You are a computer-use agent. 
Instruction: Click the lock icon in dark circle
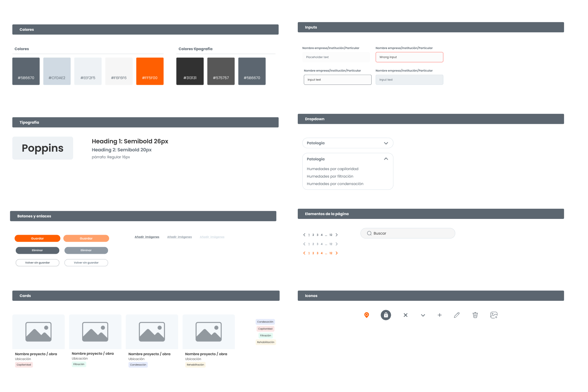click(x=385, y=315)
